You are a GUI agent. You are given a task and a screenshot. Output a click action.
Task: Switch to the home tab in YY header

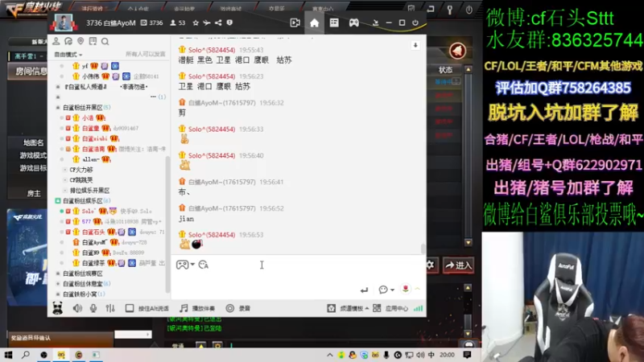click(x=314, y=23)
